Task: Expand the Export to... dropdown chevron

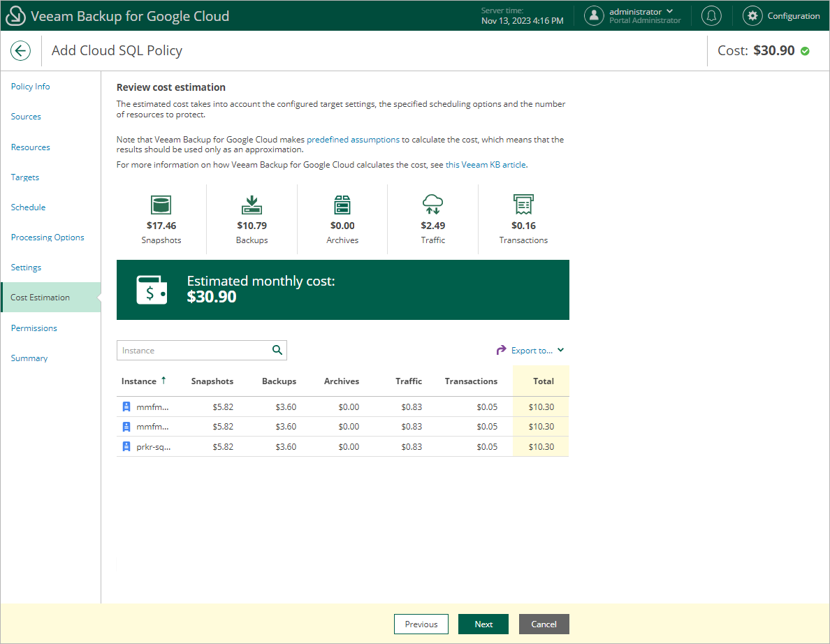Action: pyautogui.click(x=560, y=350)
